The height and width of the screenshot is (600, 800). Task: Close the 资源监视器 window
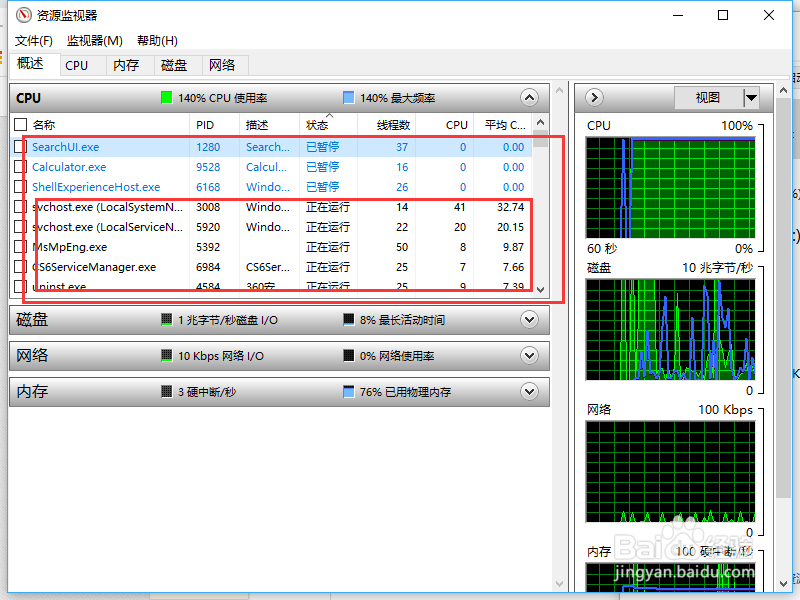(x=769, y=15)
